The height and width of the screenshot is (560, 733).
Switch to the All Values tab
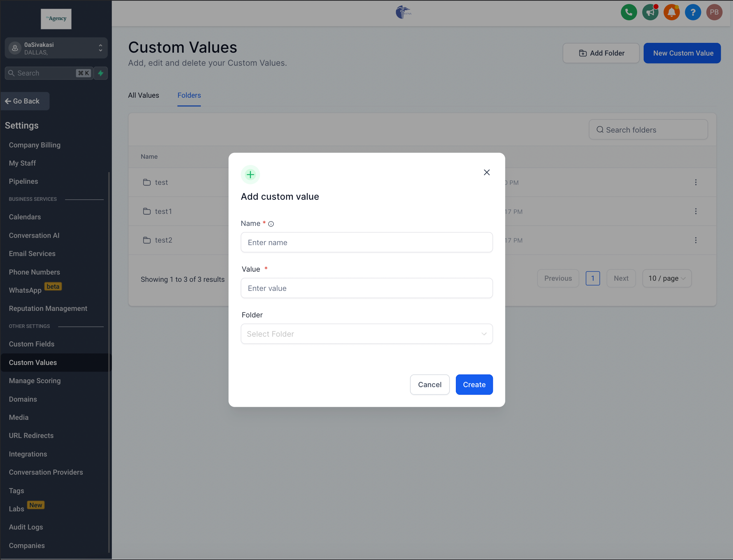tap(143, 95)
